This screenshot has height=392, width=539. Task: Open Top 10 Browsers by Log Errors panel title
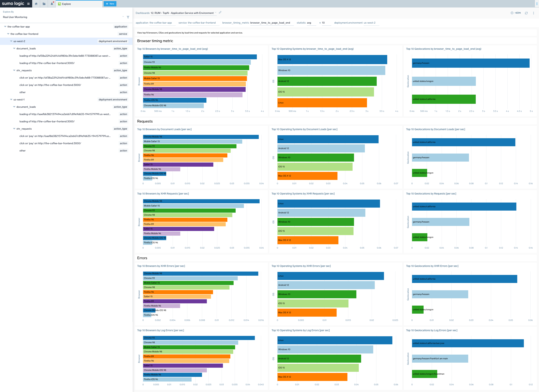[160, 330]
